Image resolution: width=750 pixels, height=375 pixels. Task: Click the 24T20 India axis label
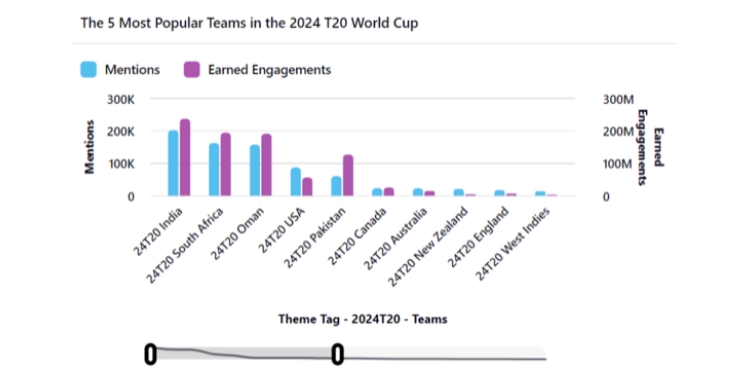[x=159, y=231]
